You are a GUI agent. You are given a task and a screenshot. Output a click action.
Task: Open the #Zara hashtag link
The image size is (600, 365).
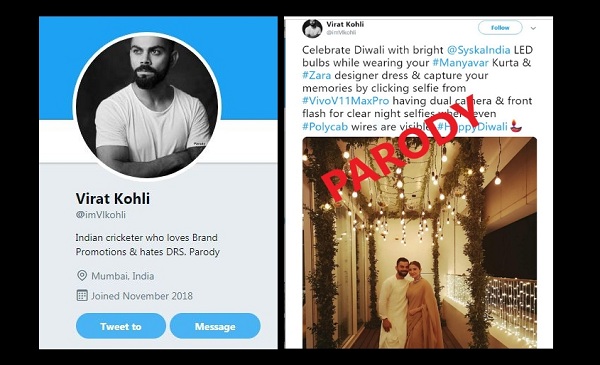(316, 75)
